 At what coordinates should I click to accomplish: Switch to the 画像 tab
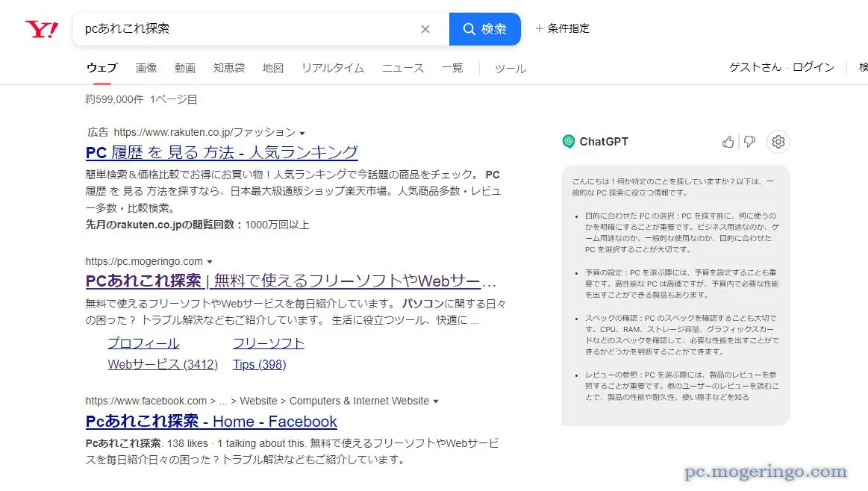pos(146,68)
